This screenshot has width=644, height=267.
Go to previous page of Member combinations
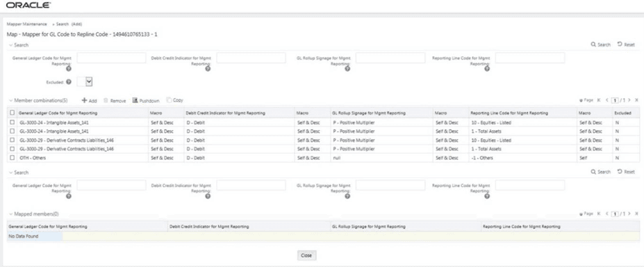click(606, 100)
